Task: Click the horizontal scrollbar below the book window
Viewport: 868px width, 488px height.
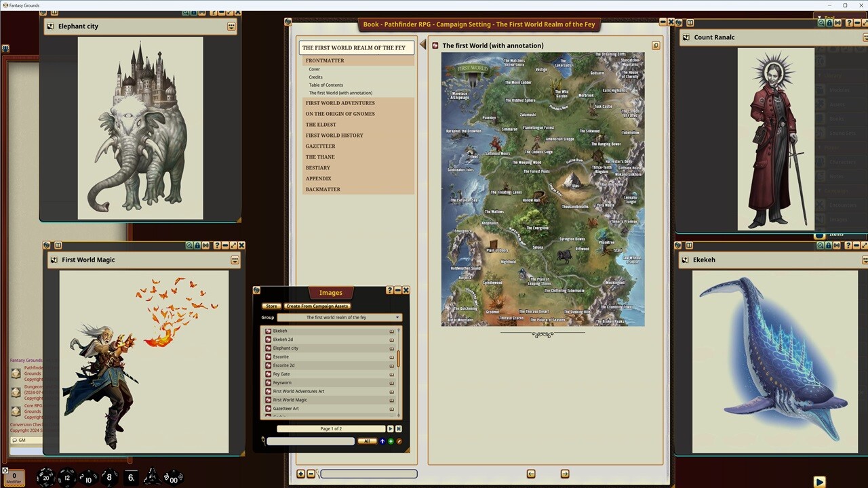Action: [370, 474]
